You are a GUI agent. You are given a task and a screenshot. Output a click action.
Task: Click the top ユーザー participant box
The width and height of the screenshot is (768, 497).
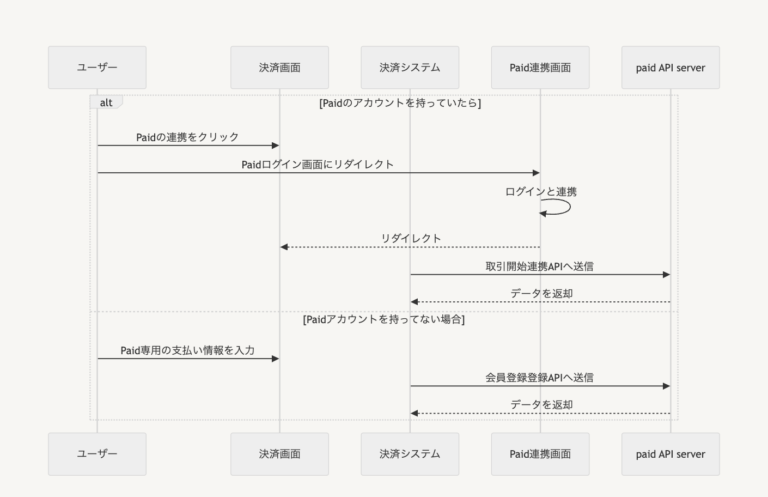pos(97,67)
